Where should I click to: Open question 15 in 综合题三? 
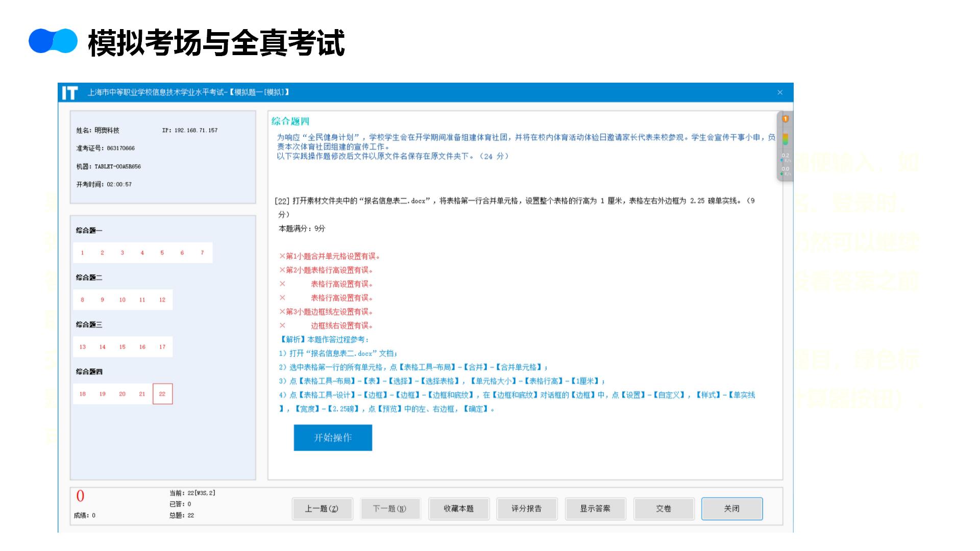122,347
